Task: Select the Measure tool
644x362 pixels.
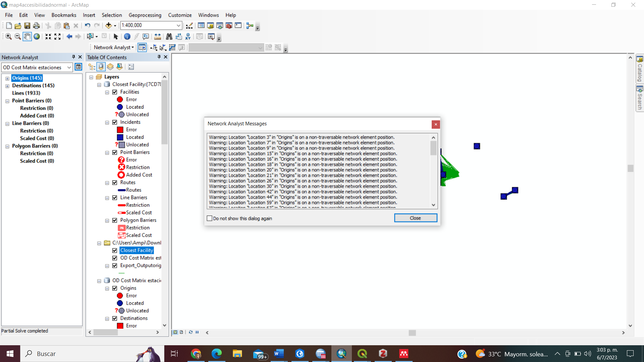Action: (x=158, y=37)
